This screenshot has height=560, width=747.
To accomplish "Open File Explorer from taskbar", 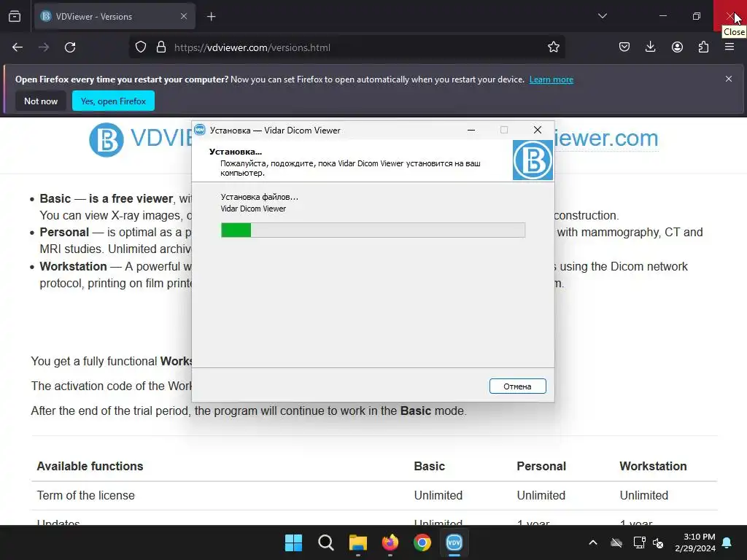I will coord(357,542).
